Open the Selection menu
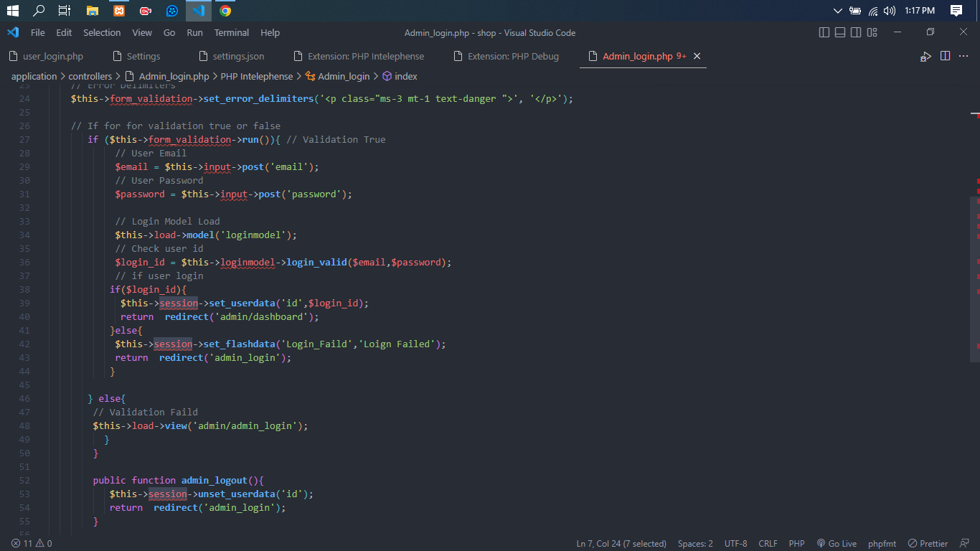 [x=102, y=32]
